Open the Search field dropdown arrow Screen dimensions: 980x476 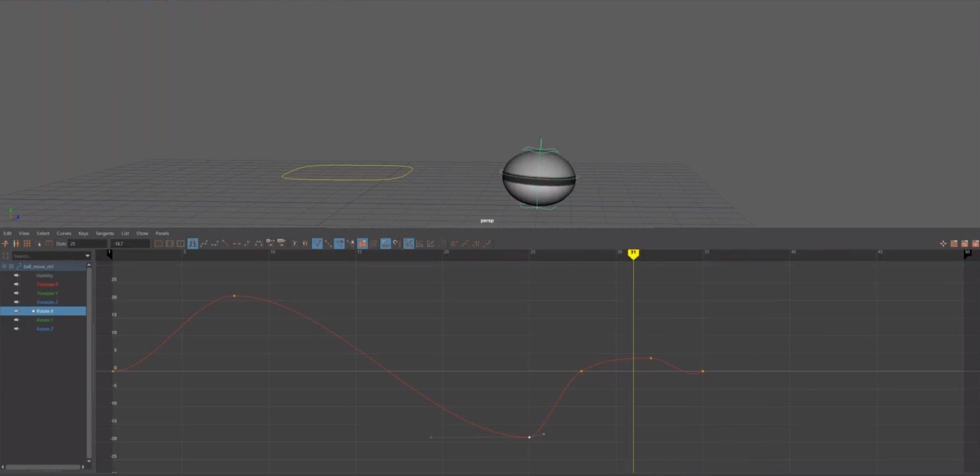point(87,256)
